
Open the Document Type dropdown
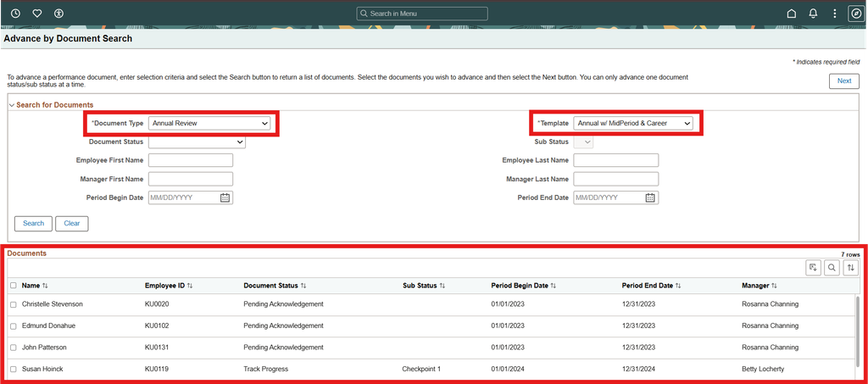pos(209,124)
